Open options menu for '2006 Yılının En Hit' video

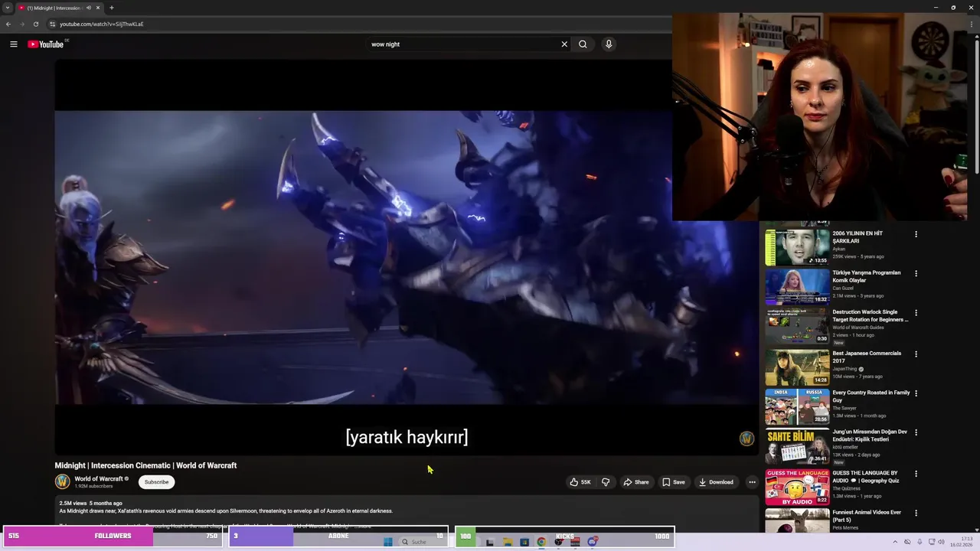click(x=916, y=234)
